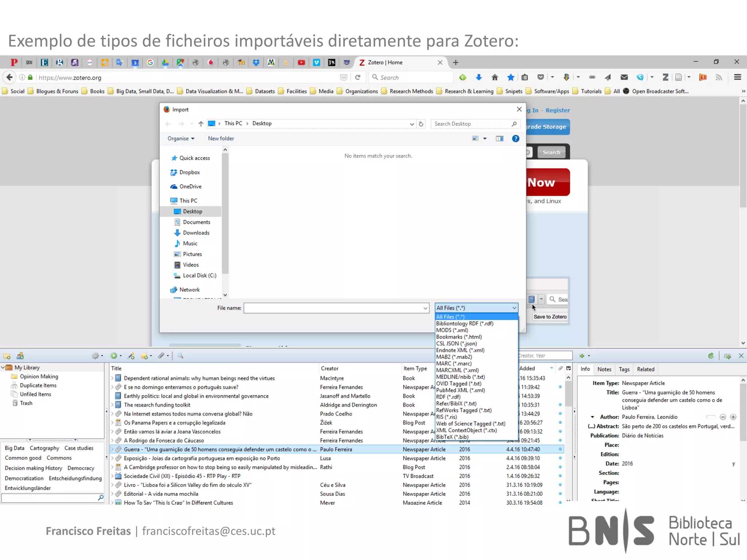This screenshot has width=747, height=560.
Task: Click the Zotero Z icon in browser toolbar
Action: [666, 77]
